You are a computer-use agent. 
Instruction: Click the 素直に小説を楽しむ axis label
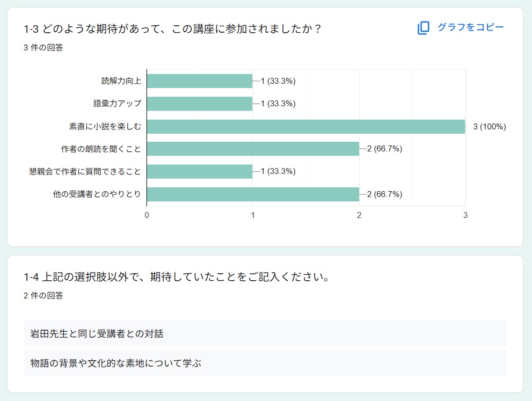(x=105, y=127)
